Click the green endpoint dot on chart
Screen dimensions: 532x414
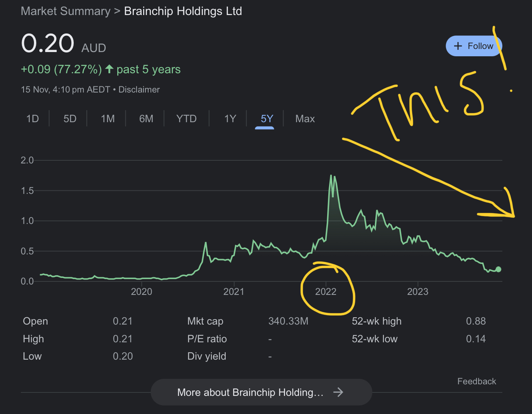[x=498, y=269]
